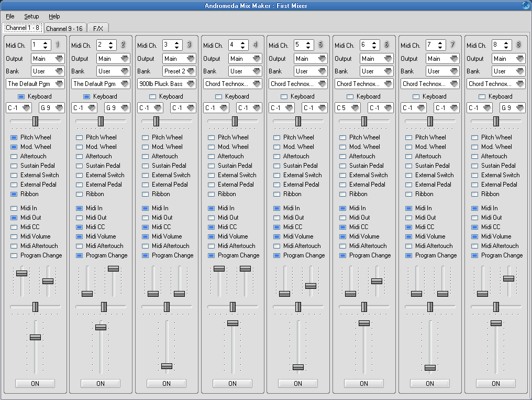Open channel 5 Output dropdown
The image size is (532, 400).
pos(311,58)
